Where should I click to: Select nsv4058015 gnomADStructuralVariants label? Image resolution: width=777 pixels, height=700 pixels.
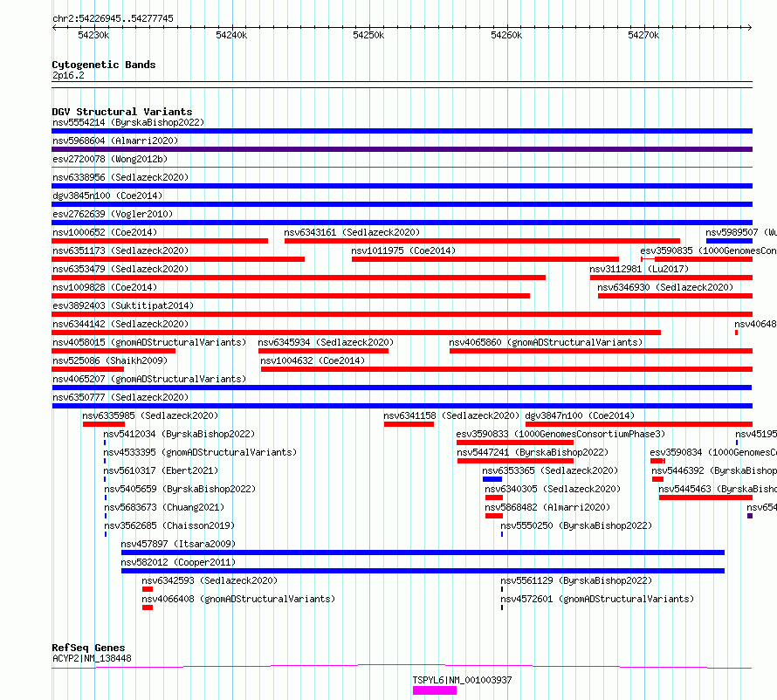(x=149, y=342)
